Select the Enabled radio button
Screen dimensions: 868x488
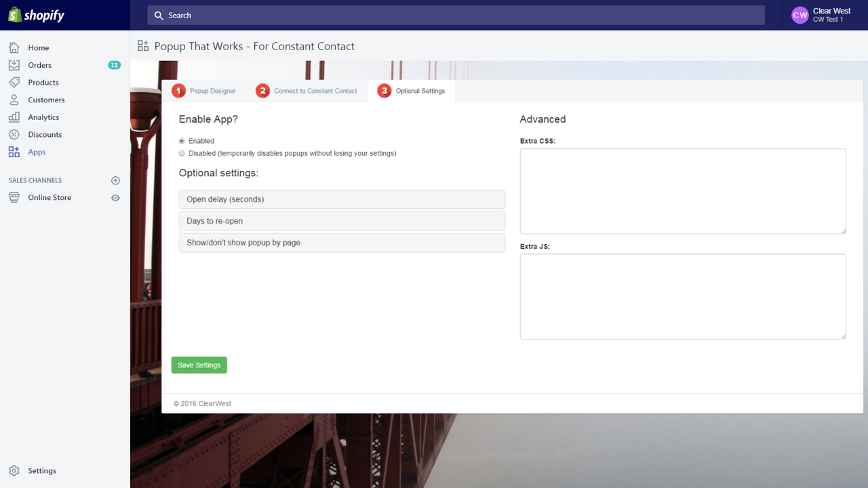point(182,141)
